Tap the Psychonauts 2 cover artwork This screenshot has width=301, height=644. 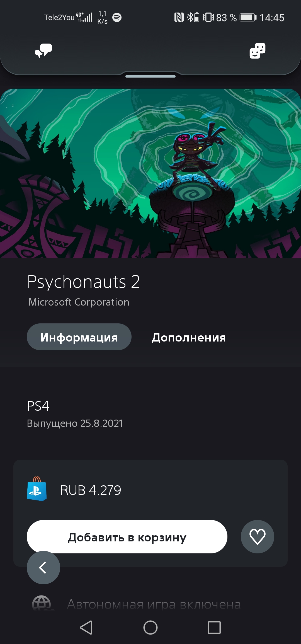151,173
